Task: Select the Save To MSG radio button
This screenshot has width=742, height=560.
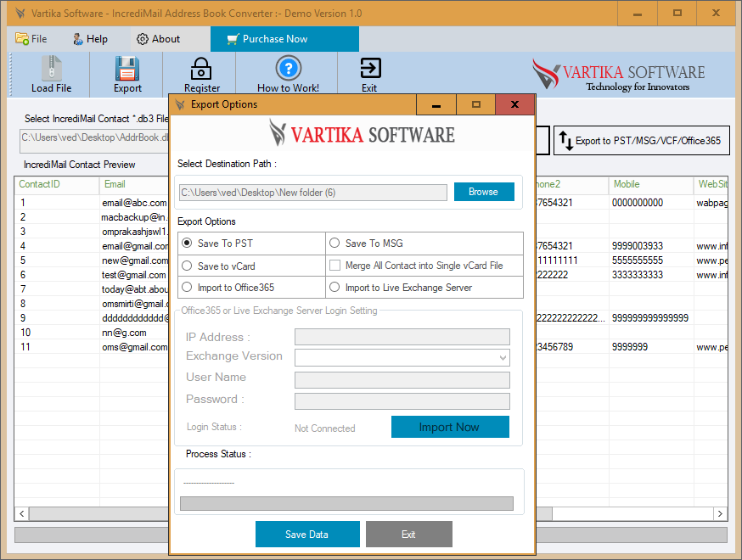Action: pyautogui.click(x=334, y=244)
